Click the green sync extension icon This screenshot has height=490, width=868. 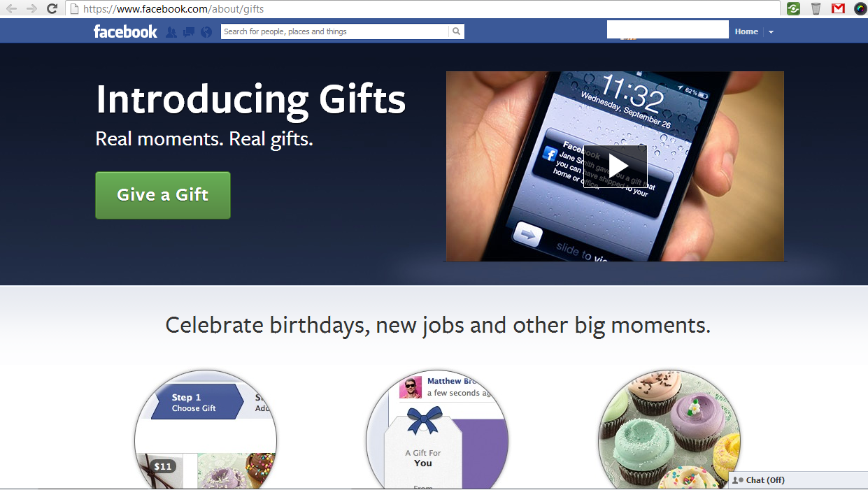click(x=793, y=8)
